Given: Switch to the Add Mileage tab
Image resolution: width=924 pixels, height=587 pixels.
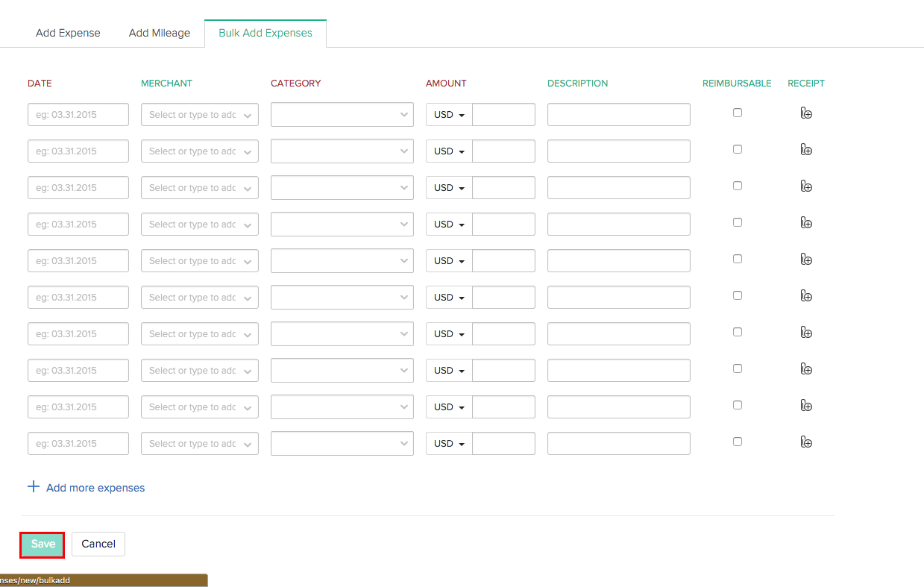Looking at the screenshot, I should [x=159, y=33].
